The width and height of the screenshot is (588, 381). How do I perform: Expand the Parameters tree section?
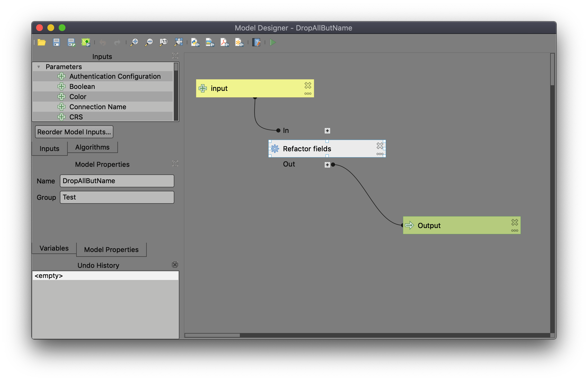pos(38,66)
